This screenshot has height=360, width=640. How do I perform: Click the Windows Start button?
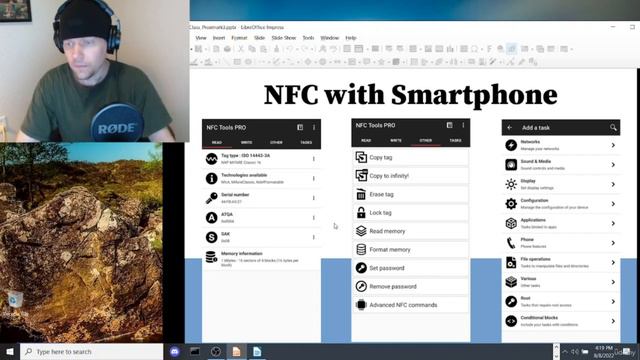click(10, 351)
